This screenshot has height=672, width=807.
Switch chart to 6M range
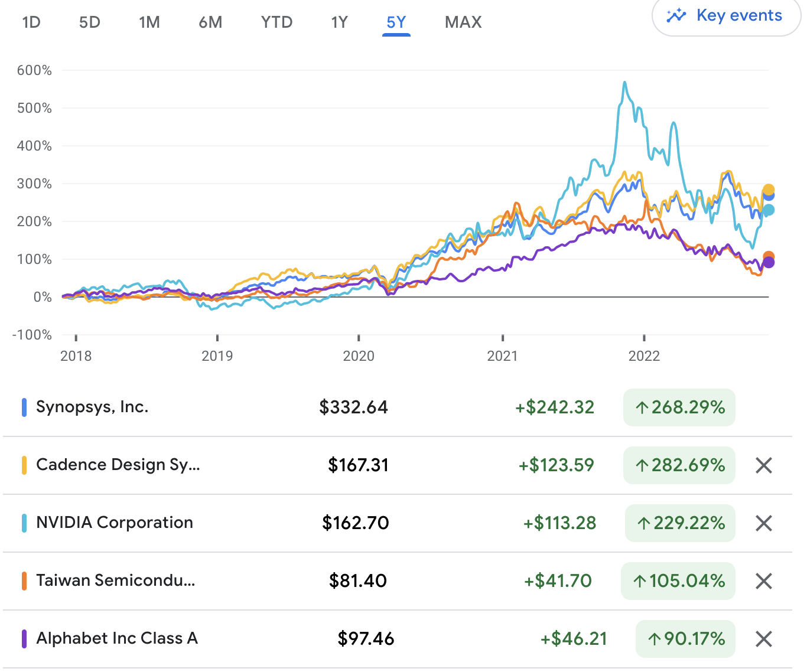coord(210,22)
